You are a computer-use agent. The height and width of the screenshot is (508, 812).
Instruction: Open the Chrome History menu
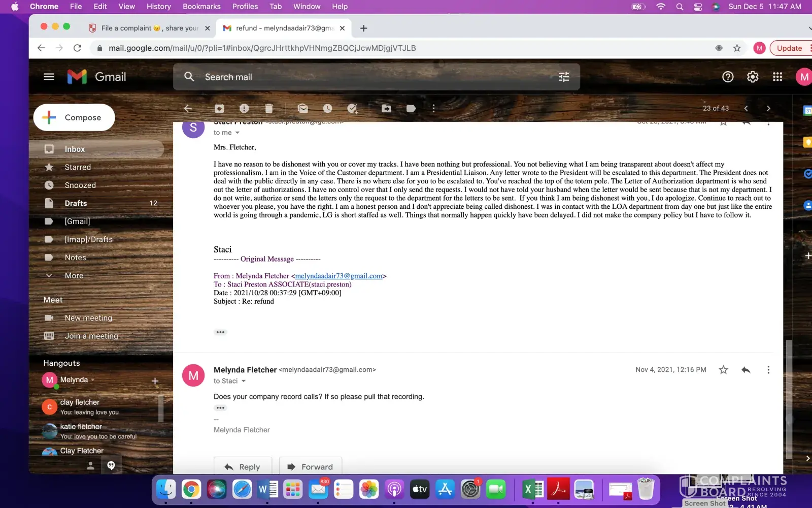159,7
